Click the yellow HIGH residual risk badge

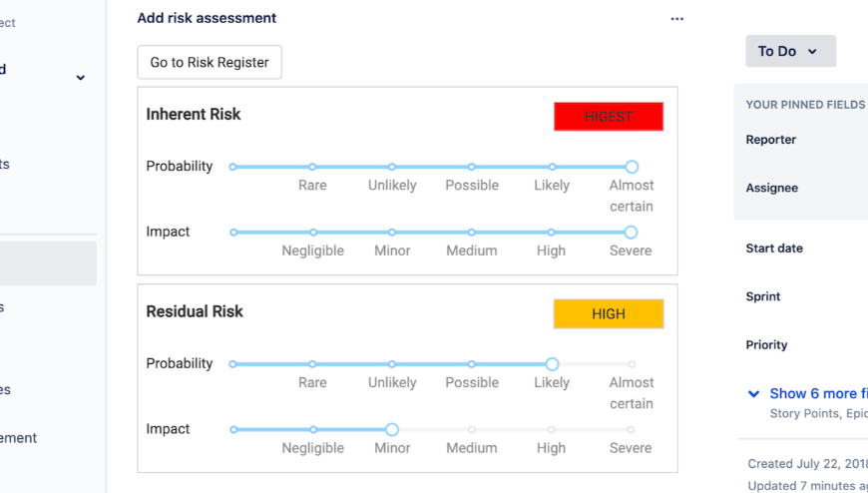[x=609, y=314]
